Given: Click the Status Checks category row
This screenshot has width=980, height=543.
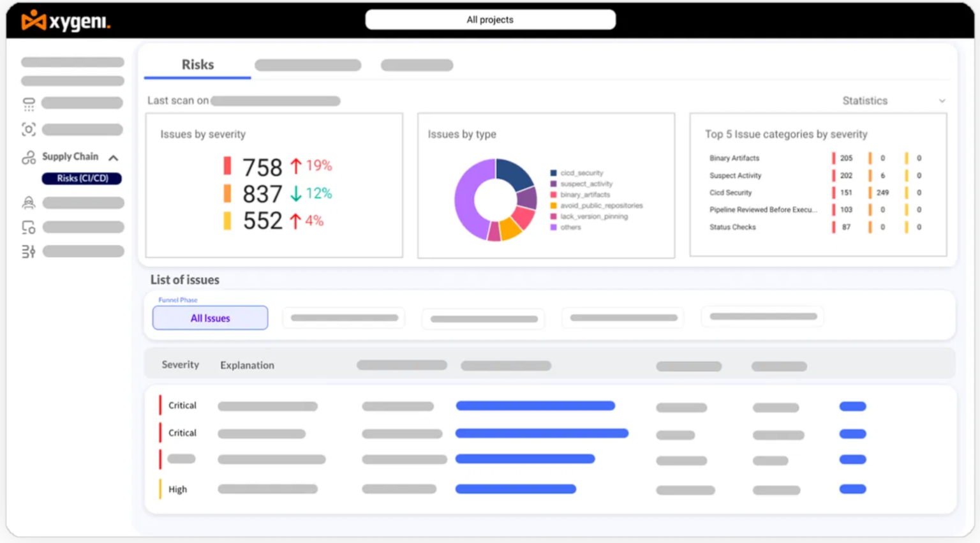Looking at the screenshot, I should point(816,227).
